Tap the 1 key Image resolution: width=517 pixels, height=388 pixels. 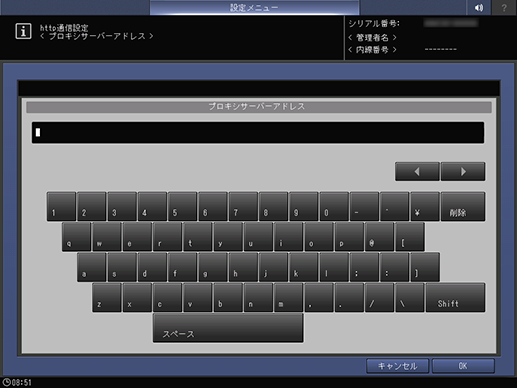61,206
